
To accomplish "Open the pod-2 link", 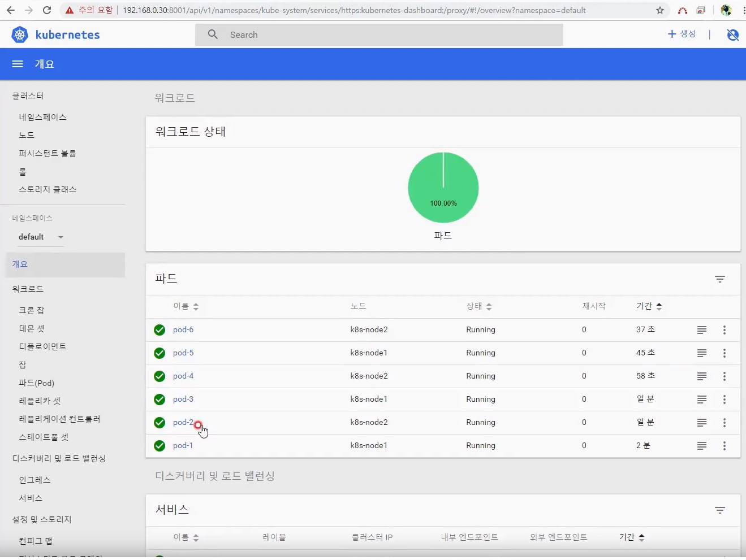I will pyautogui.click(x=183, y=423).
